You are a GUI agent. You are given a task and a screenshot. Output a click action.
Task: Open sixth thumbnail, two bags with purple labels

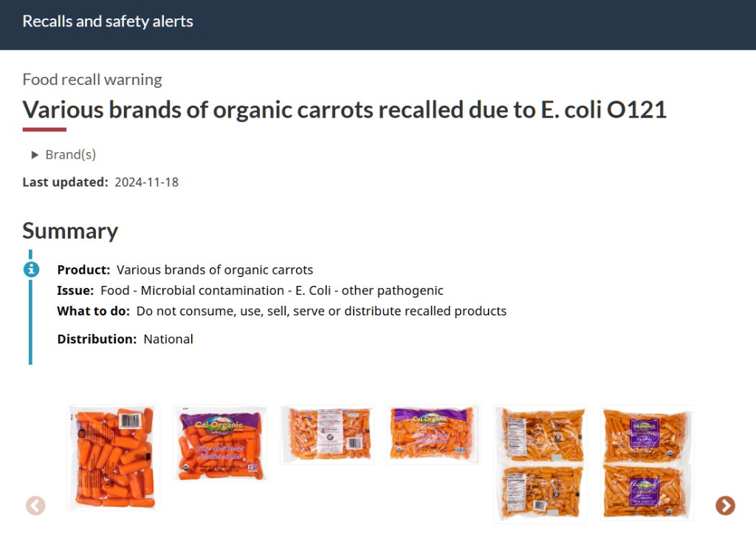[x=647, y=464]
